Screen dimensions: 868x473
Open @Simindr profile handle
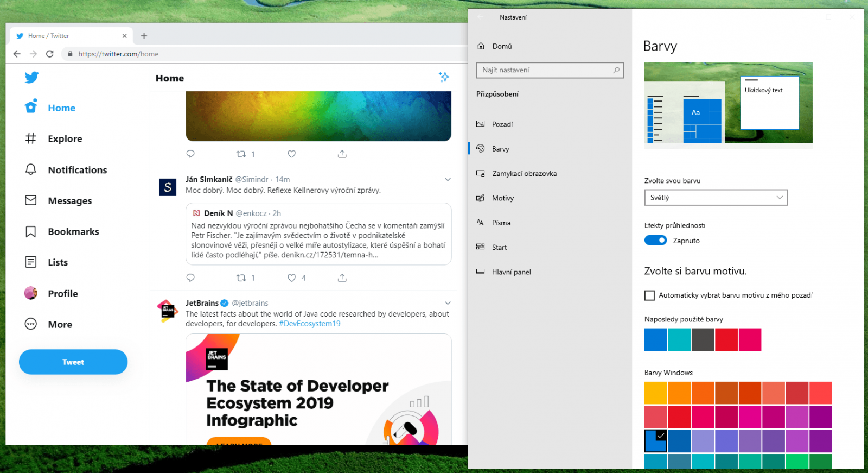(252, 179)
